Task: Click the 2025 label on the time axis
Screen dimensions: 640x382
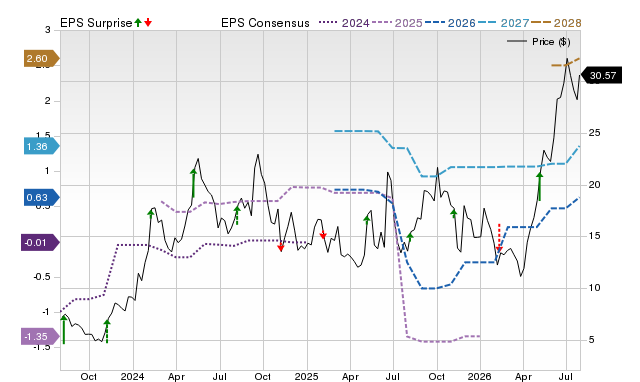Action: pyautogui.click(x=307, y=376)
